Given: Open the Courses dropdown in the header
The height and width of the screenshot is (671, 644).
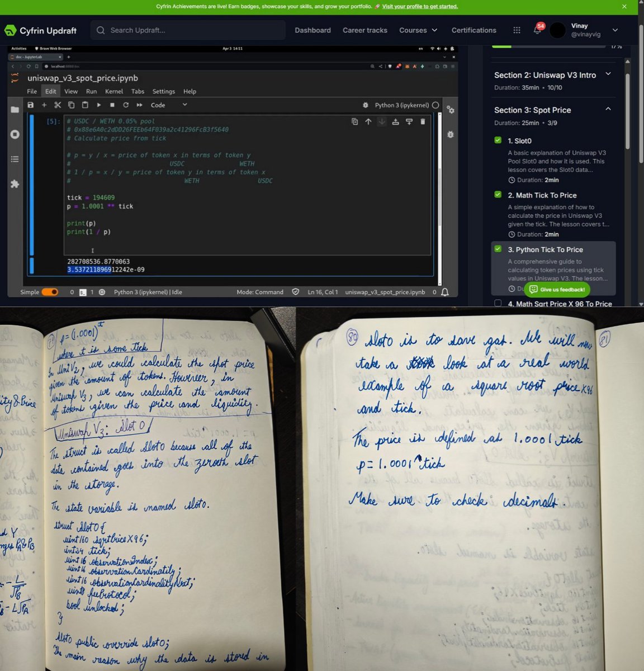Looking at the screenshot, I should coord(418,30).
